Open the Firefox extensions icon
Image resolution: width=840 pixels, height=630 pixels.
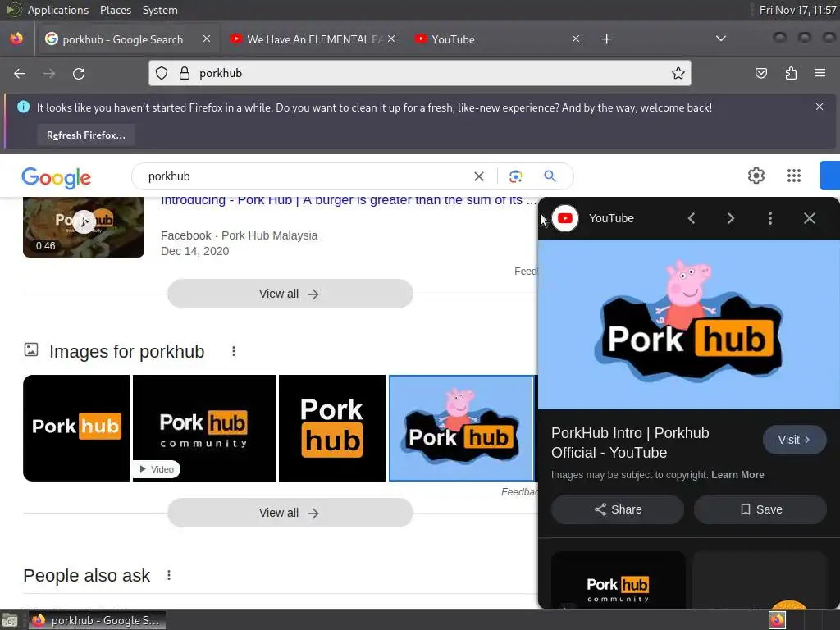click(791, 73)
